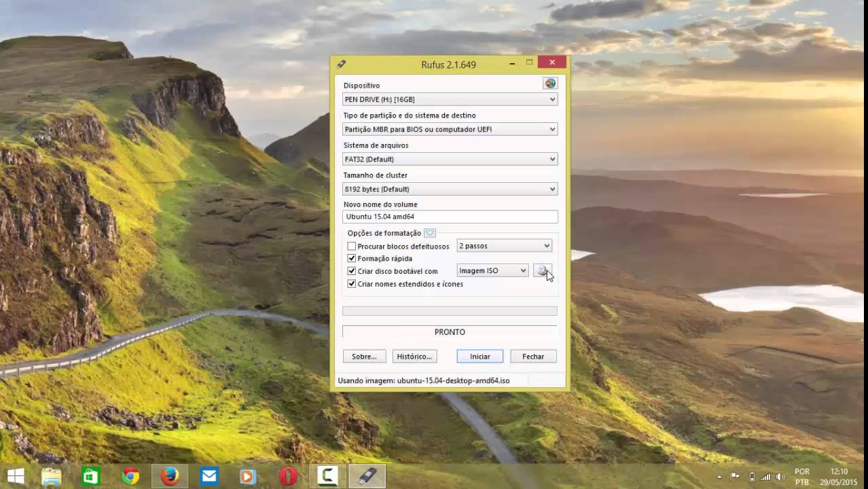Click network signal tray icon
This screenshot has width=868, height=489.
(766, 477)
